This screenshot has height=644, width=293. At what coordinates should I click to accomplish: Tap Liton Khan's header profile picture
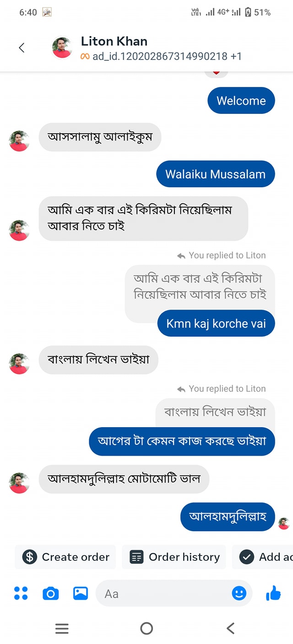point(62,48)
